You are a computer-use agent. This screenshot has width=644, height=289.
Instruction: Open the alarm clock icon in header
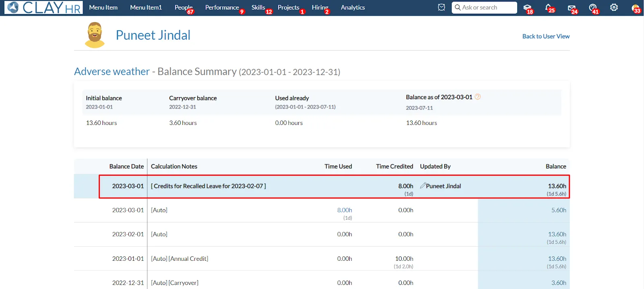click(442, 7)
